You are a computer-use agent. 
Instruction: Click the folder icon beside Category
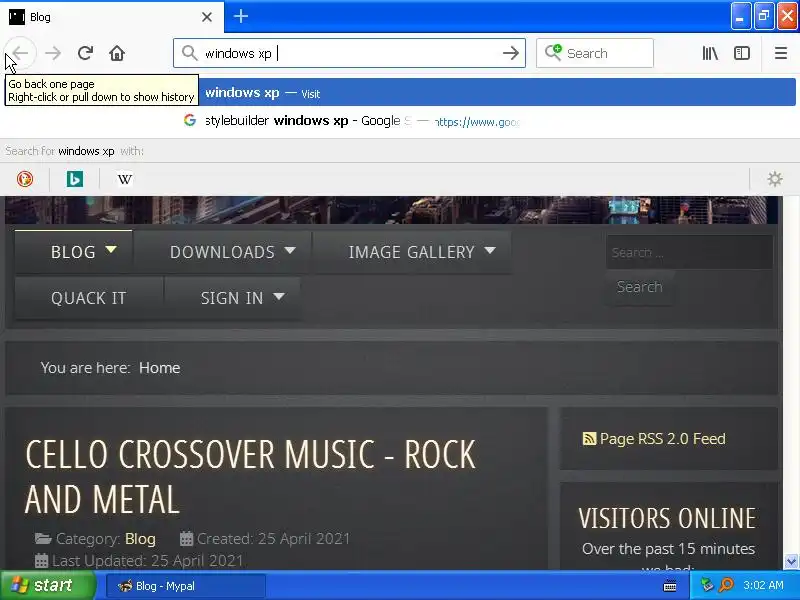pos(43,539)
